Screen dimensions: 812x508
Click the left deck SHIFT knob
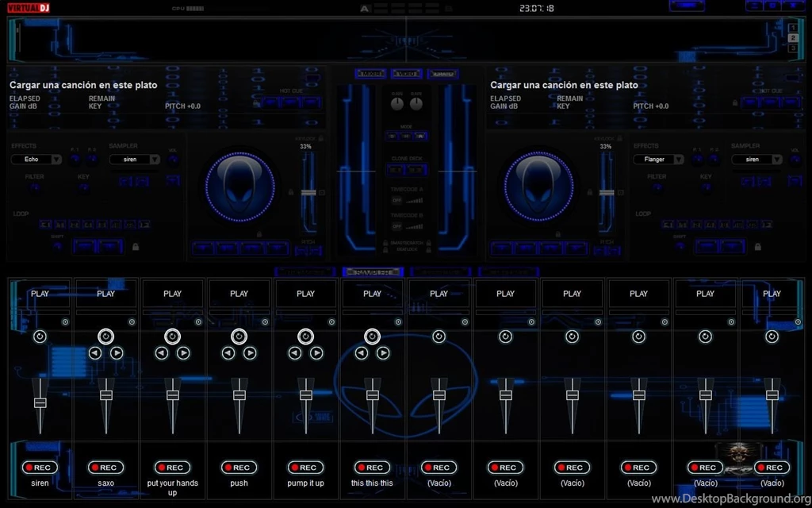[57, 247]
